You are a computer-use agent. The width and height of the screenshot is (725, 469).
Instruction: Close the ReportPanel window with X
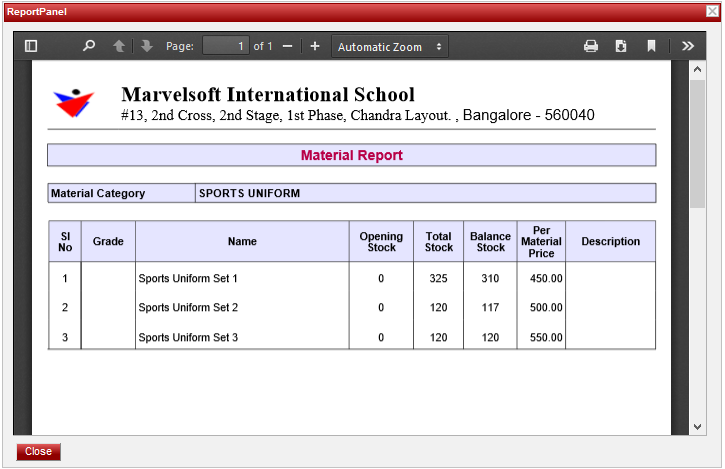click(x=711, y=10)
